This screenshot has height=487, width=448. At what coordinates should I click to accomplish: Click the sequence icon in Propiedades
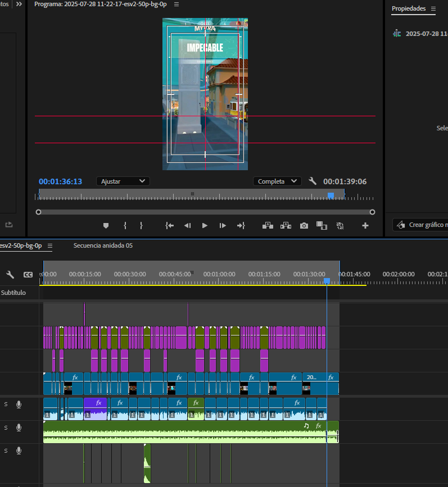tap(397, 34)
